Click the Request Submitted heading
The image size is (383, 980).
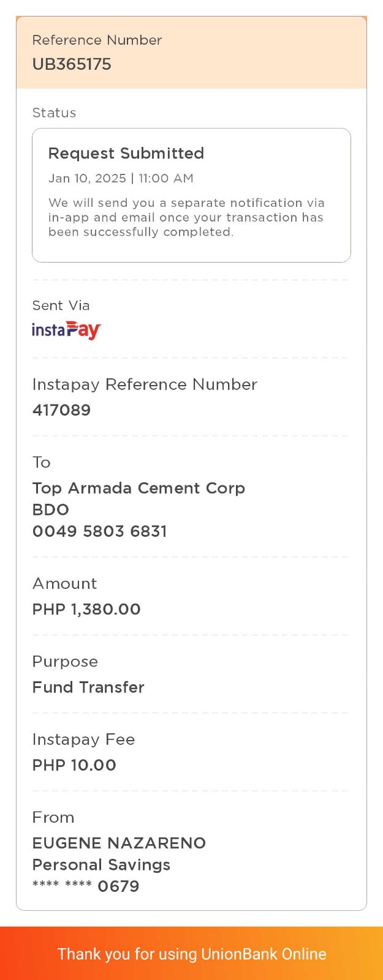click(126, 153)
